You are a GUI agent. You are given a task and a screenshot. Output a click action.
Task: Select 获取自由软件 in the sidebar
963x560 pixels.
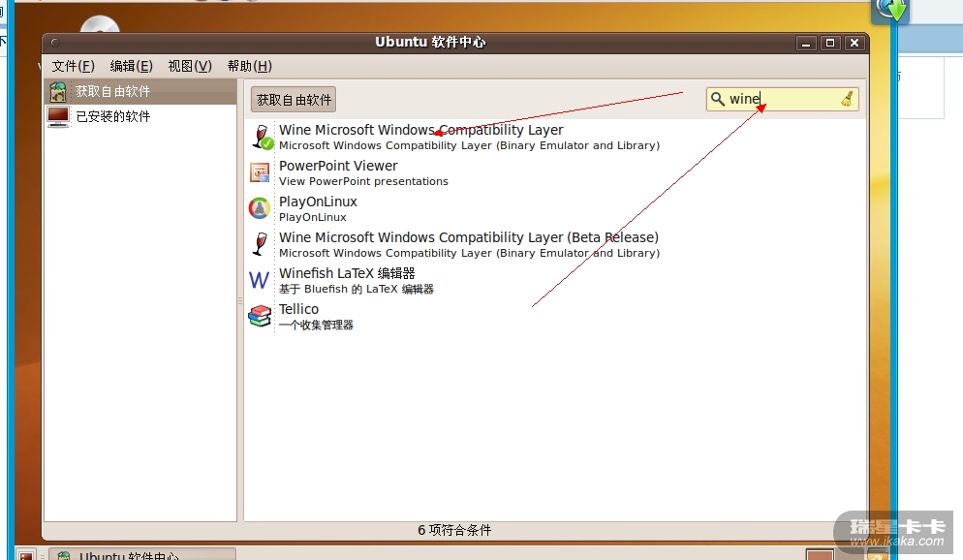pyautogui.click(x=140, y=91)
